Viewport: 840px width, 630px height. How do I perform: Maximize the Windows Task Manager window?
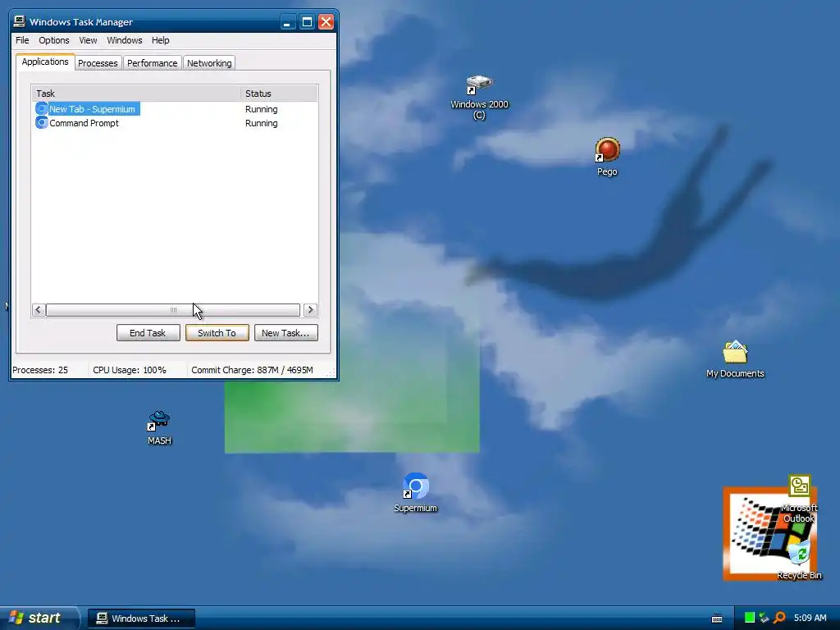pos(307,22)
